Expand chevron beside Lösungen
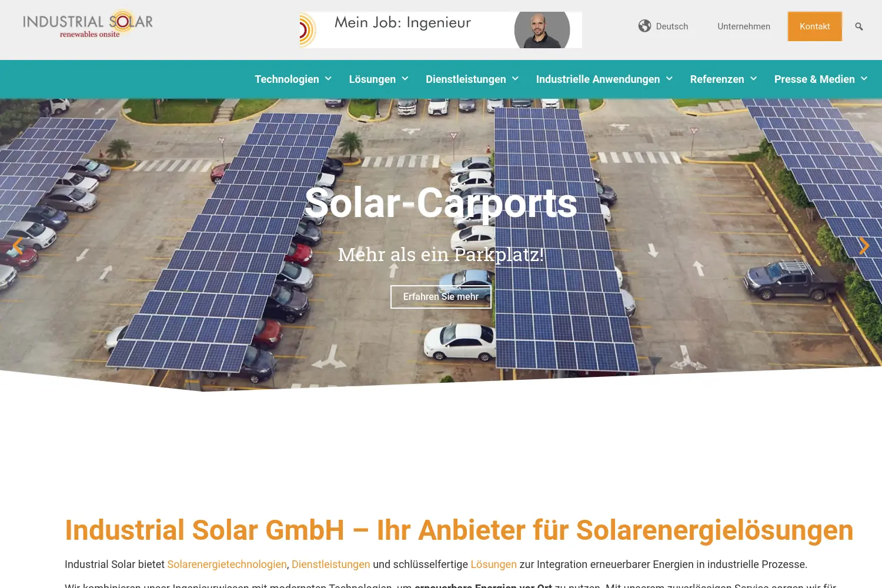The height and width of the screenshot is (588, 882). click(405, 79)
